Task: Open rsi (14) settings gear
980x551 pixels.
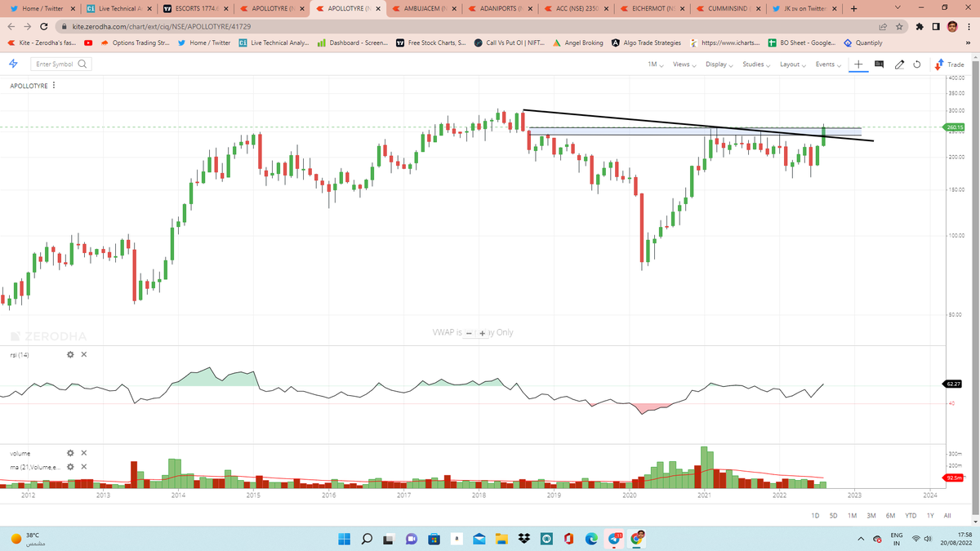Action: click(x=70, y=354)
